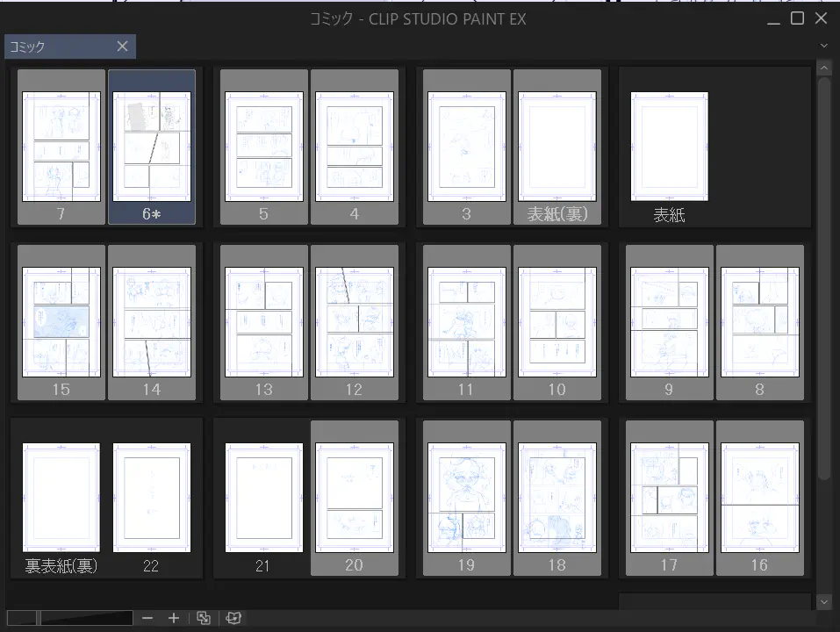840x632 pixels.
Task: Select page 19 thumbnail
Action: point(467,498)
